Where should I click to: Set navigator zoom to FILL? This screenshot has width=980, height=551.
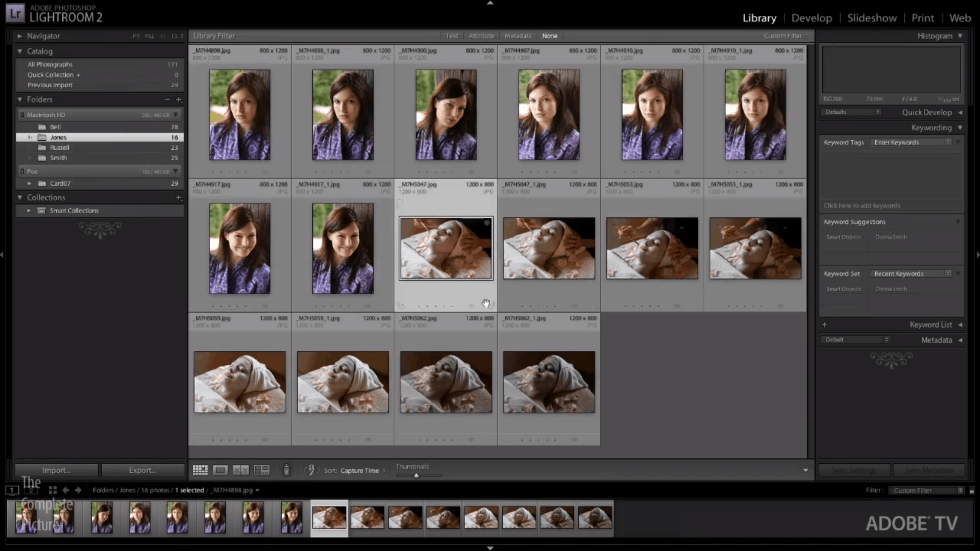point(150,36)
